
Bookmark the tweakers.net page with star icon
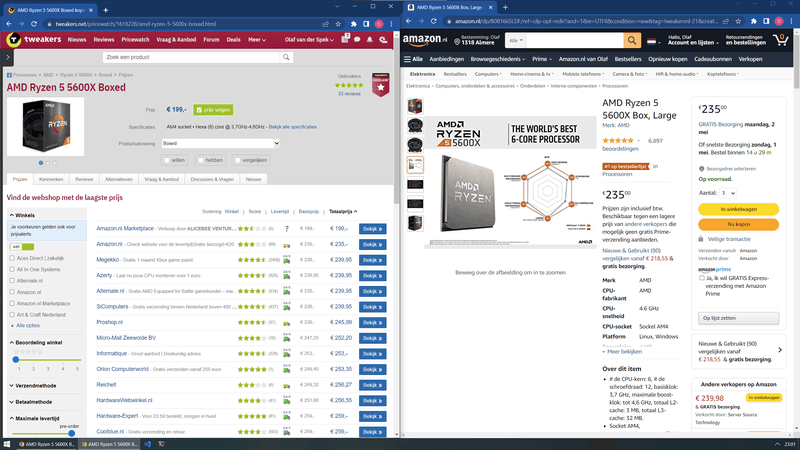click(x=338, y=23)
